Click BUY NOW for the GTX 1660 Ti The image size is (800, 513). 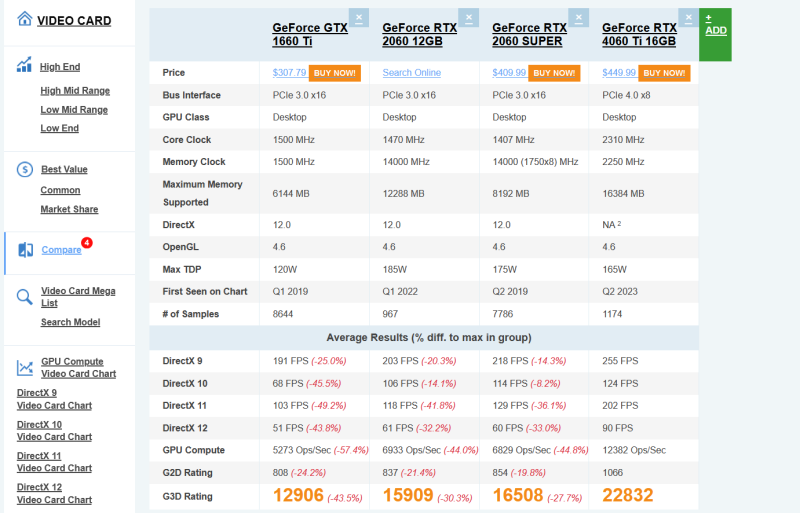point(335,73)
